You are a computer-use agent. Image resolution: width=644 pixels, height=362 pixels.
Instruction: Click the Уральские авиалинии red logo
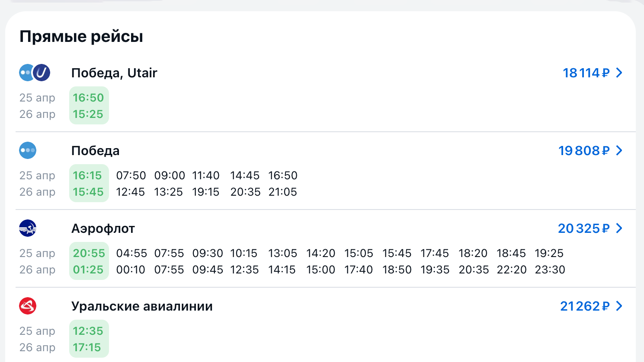coord(28,306)
